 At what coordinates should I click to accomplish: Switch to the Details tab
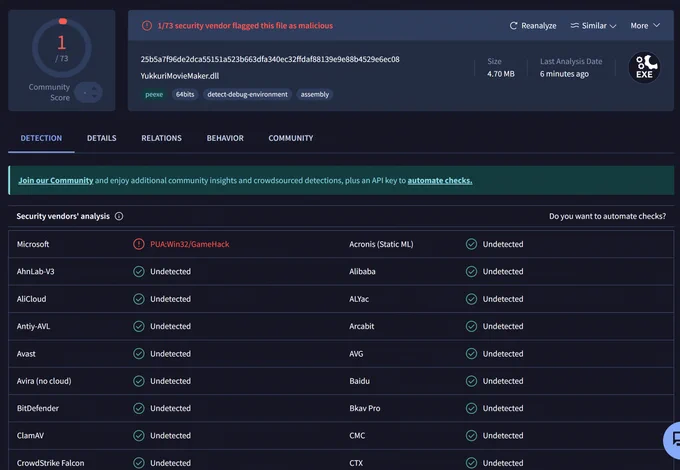pos(101,138)
